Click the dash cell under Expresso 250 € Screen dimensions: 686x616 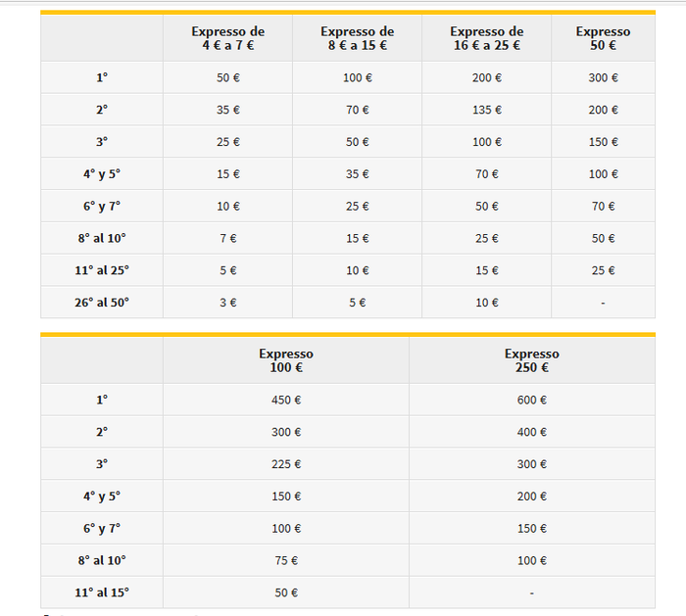[x=531, y=592]
